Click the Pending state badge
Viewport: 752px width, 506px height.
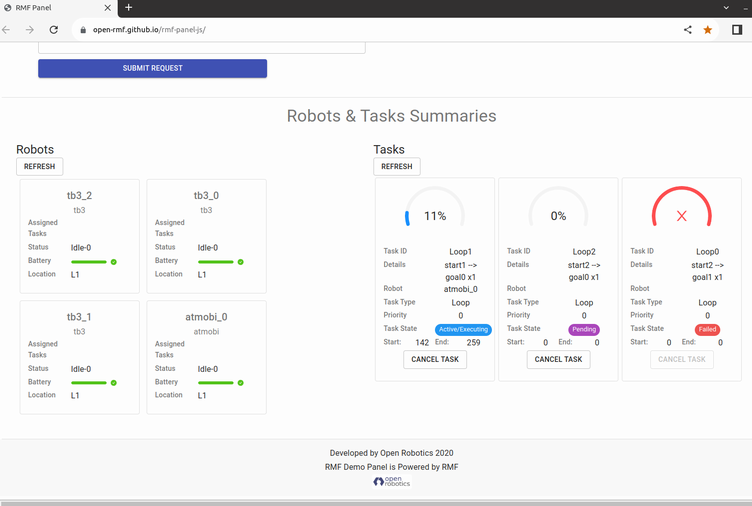pyautogui.click(x=584, y=329)
